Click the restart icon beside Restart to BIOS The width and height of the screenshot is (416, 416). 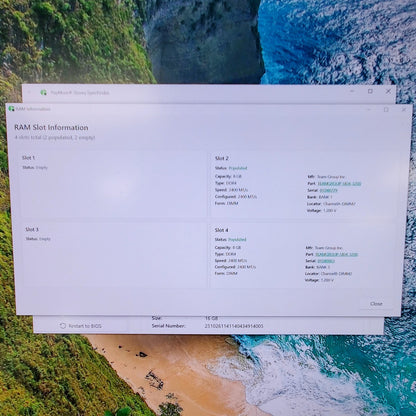pos(62,326)
